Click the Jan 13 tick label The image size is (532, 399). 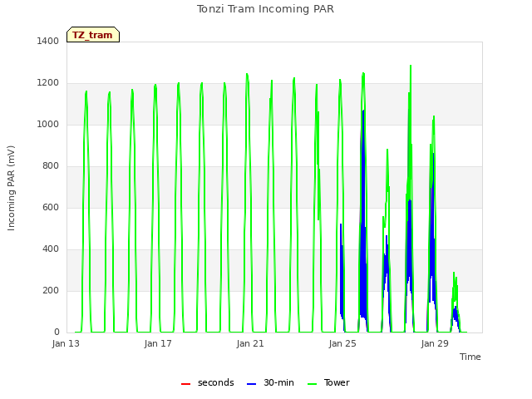coord(66,343)
